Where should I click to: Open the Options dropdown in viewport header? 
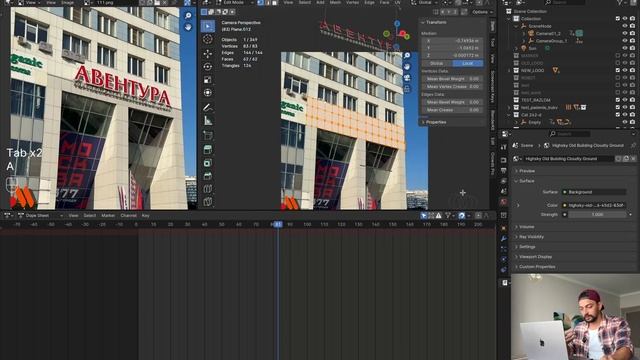pos(482,12)
